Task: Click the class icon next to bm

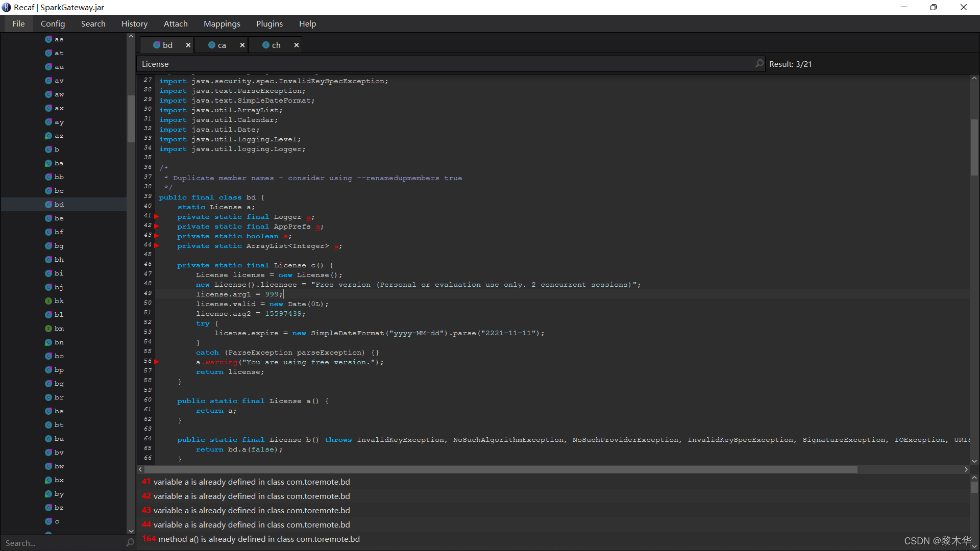Action: click(48, 329)
